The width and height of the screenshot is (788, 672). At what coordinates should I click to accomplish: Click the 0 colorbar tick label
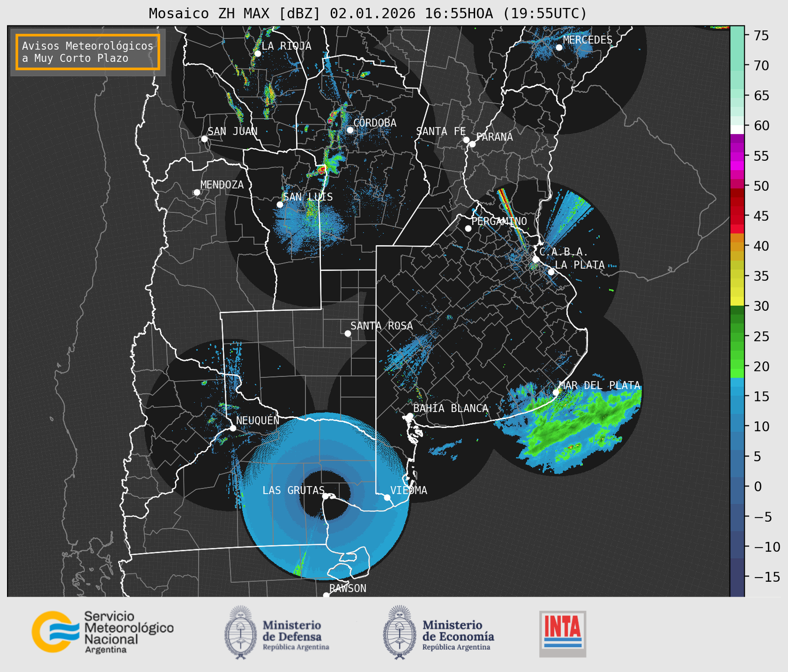(x=757, y=487)
